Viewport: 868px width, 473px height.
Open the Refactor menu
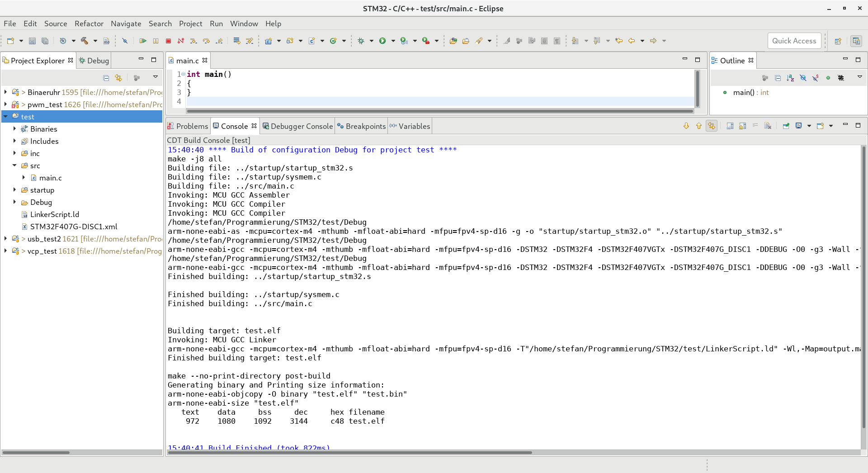point(89,24)
